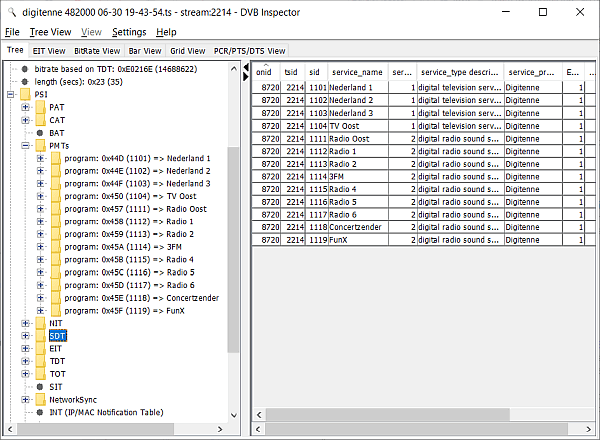Screen dimensions: 600x440
Task: Sort table by tsid column header
Action: (293, 72)
